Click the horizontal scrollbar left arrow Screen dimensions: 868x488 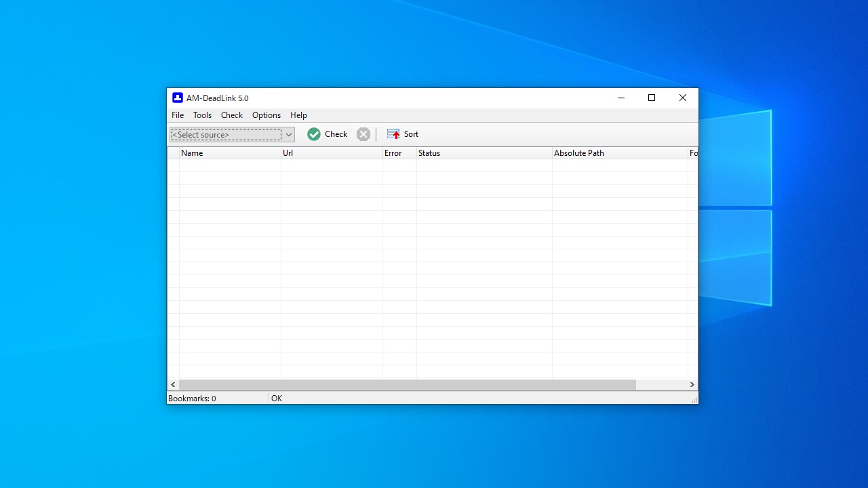coord(173,384)
